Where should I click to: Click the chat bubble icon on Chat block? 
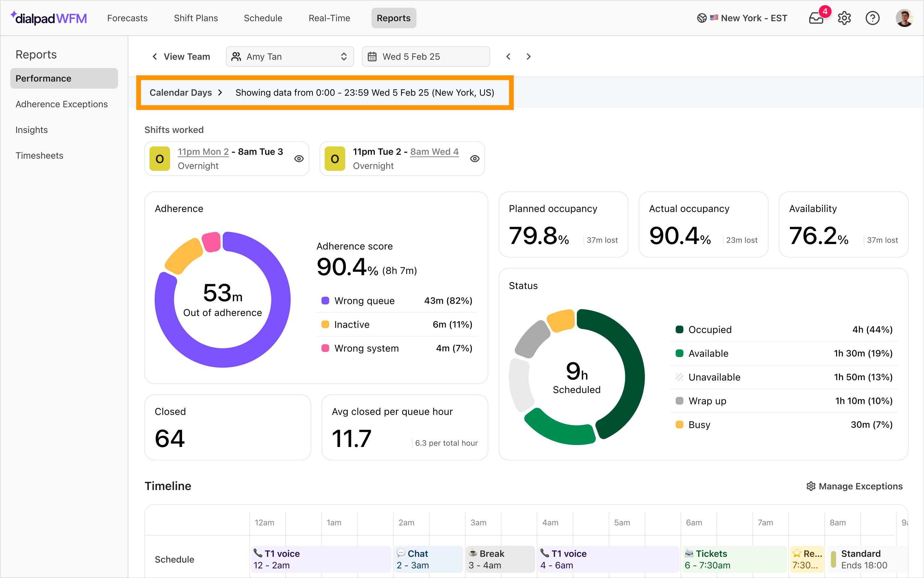(401, 553)
